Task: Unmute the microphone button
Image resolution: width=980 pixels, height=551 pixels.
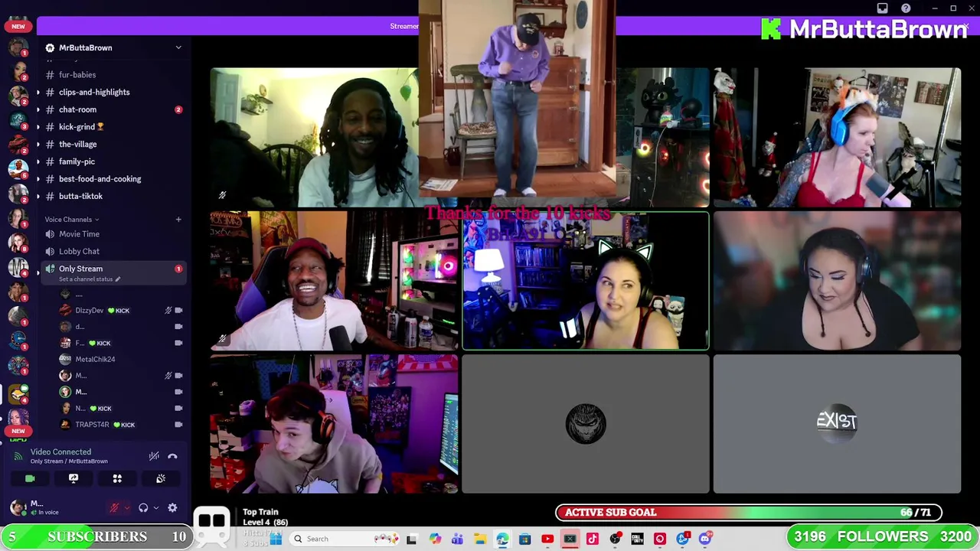Action: (114, 507)
